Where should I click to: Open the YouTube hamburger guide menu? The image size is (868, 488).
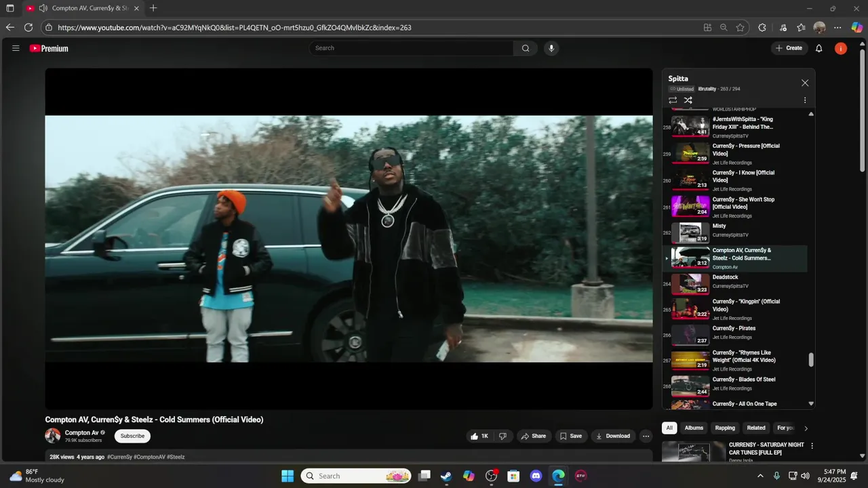[16, 48]
